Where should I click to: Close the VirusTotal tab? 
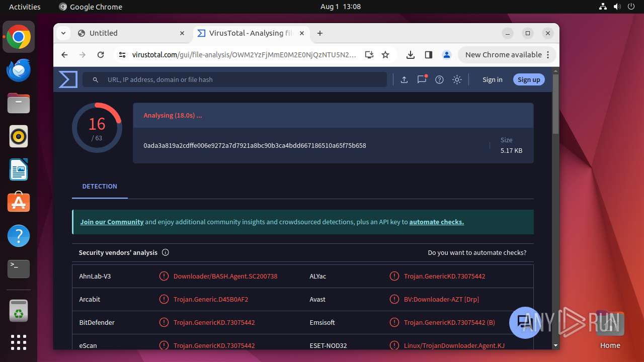point(302,33)
